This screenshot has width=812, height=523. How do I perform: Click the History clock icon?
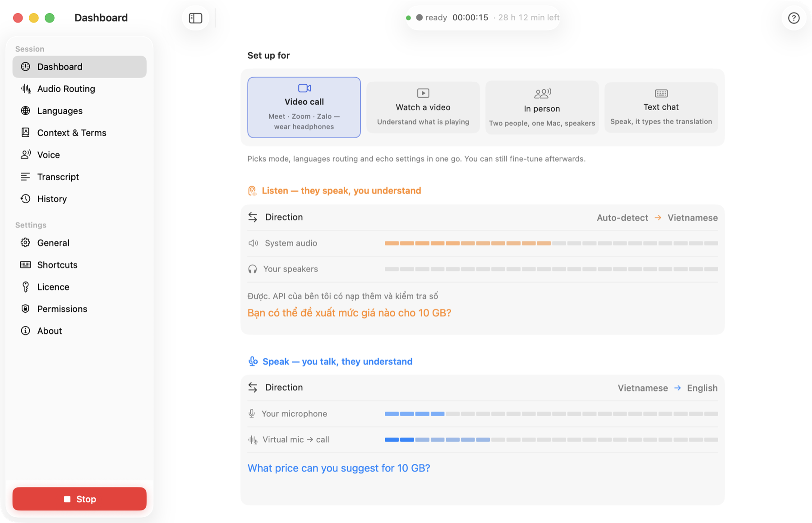coord(26,199)
